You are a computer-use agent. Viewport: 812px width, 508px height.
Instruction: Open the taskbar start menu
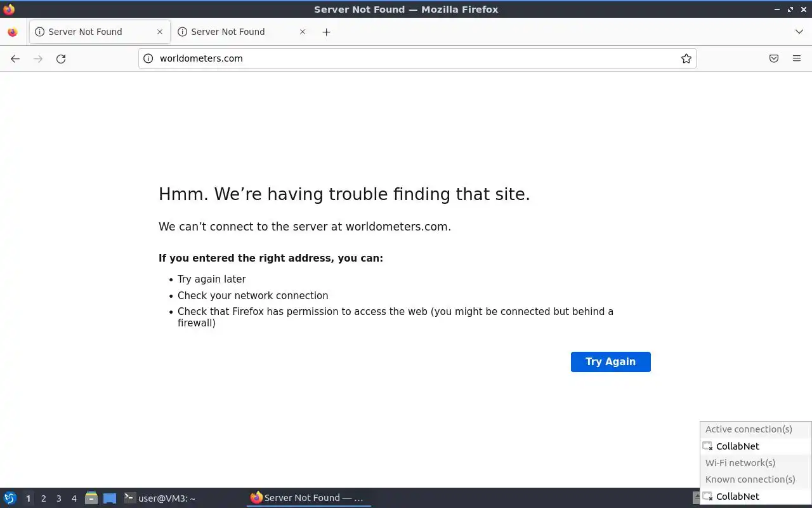pos(10,498)
